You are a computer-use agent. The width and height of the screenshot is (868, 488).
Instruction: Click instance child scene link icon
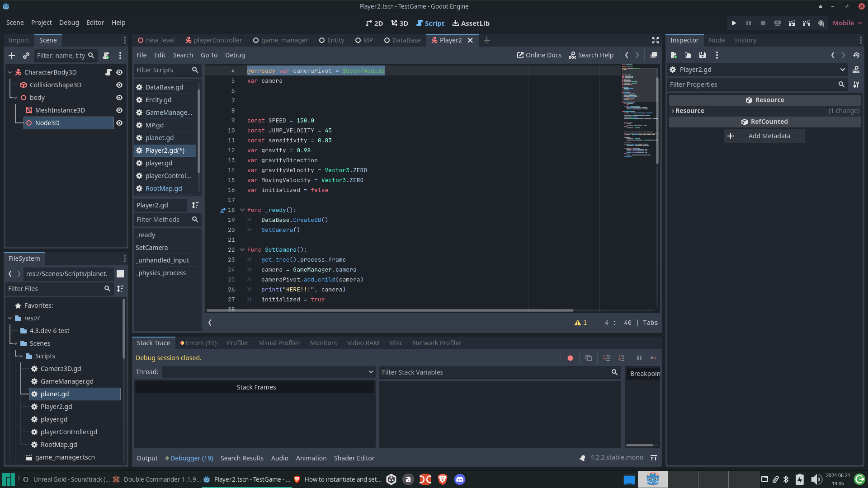pyautogui.click(x=26, y=55)
